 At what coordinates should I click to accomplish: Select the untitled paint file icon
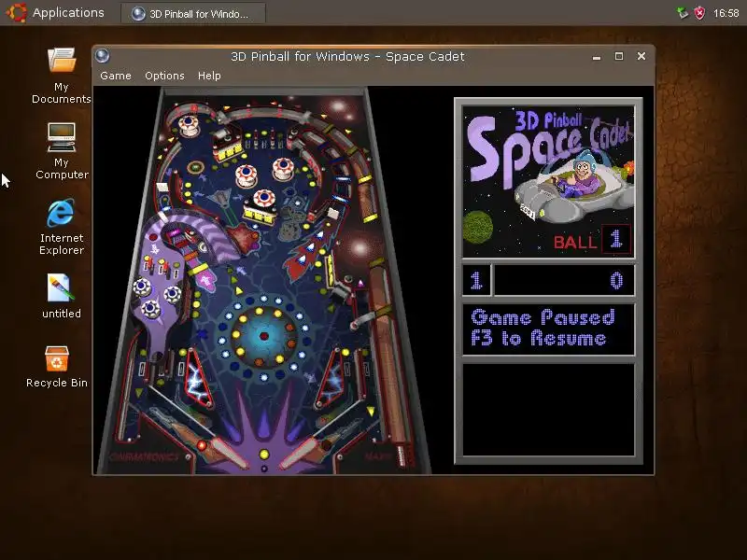coord(62,296)
